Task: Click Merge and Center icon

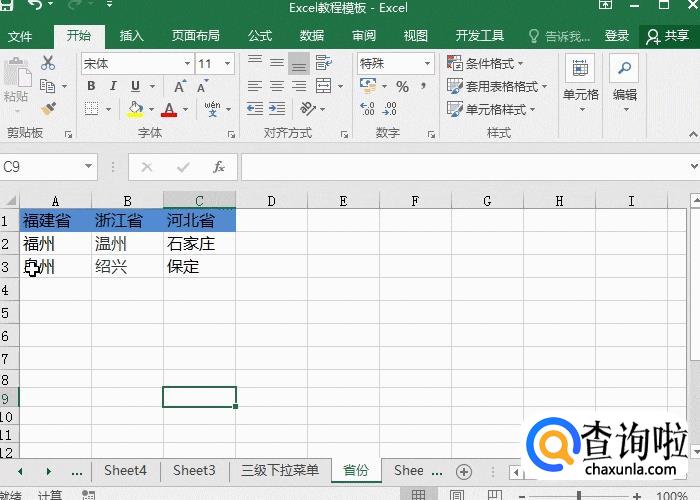Action: tap(323, 86)
